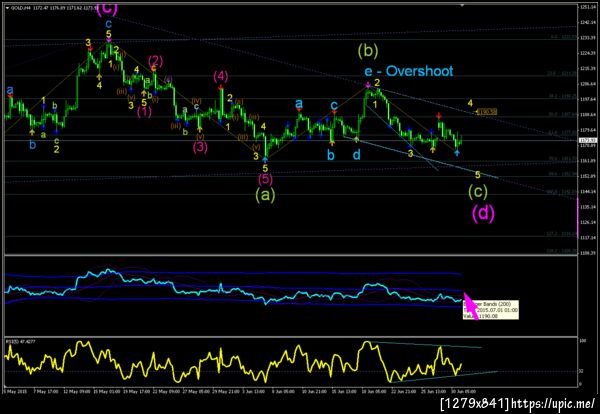Image resolution: width=600 pixels, height=414 pixels.
Task: Open the GOLD,H4 chart title dropdown triangle
Action: coord(8,7)
